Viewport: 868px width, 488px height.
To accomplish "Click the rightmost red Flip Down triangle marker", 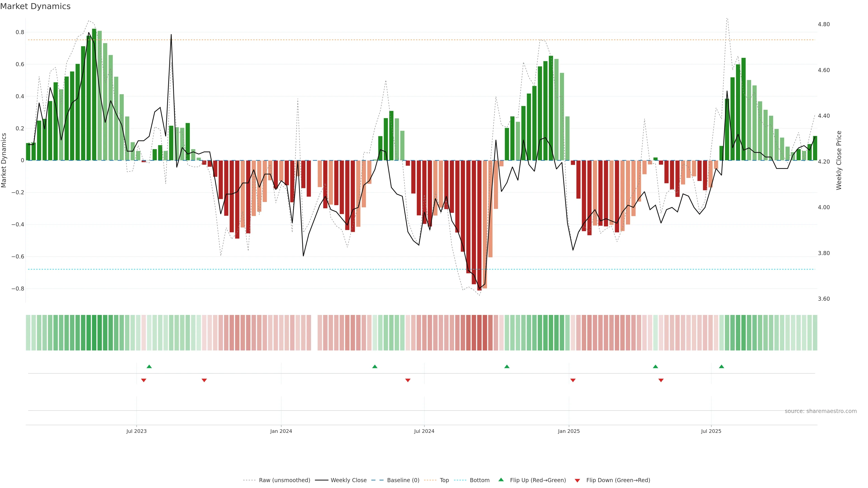I will click(661, 380).
